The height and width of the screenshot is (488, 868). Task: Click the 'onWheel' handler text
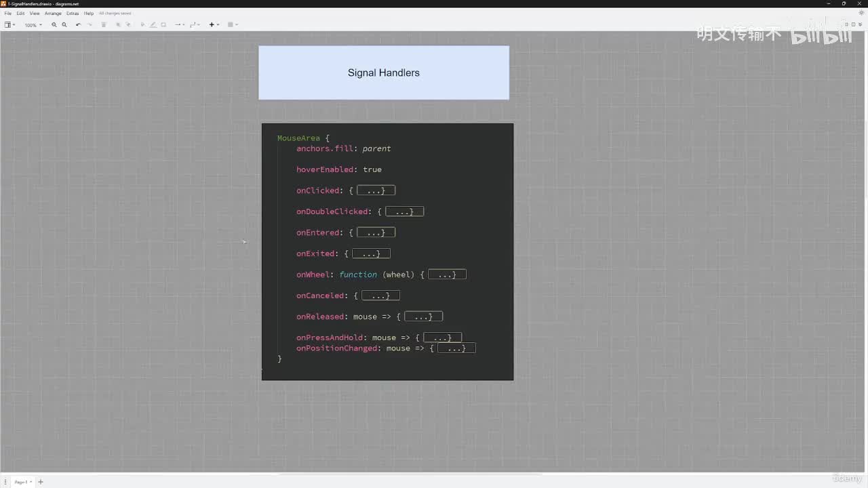tap(313, 274)
